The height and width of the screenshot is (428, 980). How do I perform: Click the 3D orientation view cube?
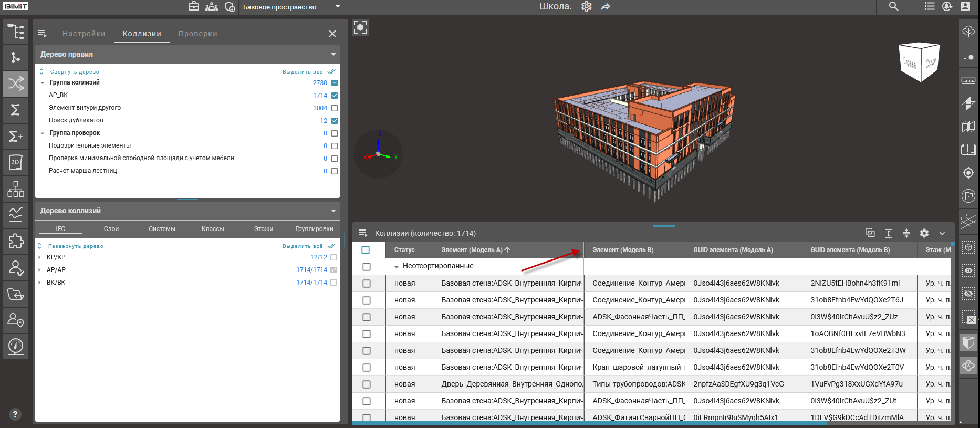919,62
